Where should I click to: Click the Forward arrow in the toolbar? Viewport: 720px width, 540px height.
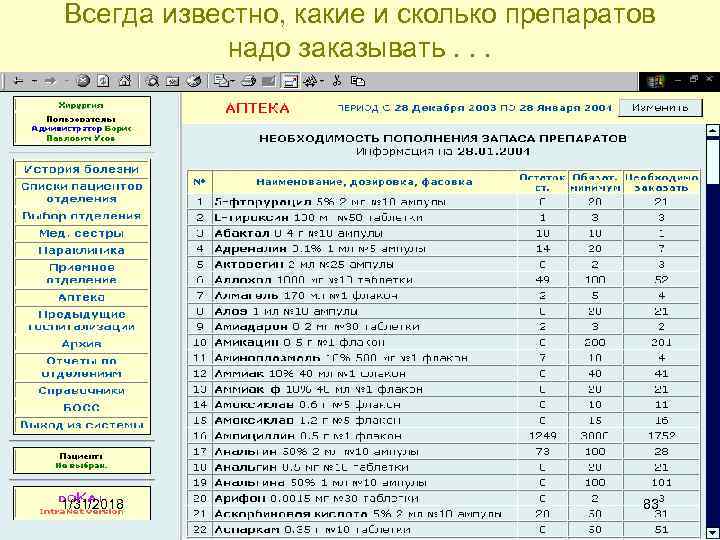pyautogui.click(x=50, y=81)
